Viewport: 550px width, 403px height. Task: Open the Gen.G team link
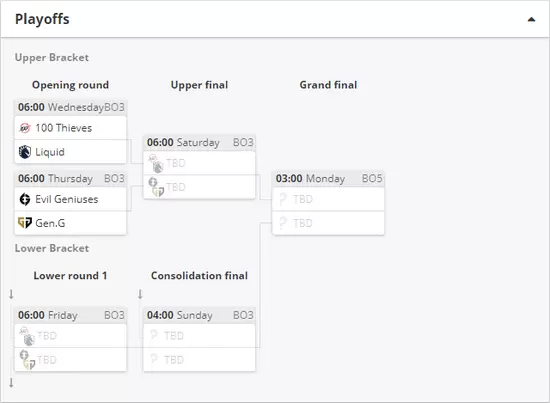pyautogui.click(x=50, y=223)
